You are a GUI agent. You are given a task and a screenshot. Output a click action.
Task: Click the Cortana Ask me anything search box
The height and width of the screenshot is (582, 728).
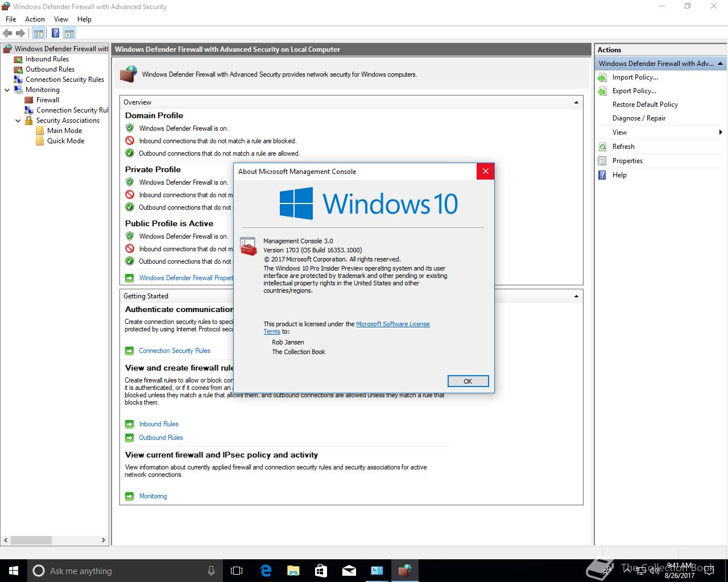click(x=125, y=571)
